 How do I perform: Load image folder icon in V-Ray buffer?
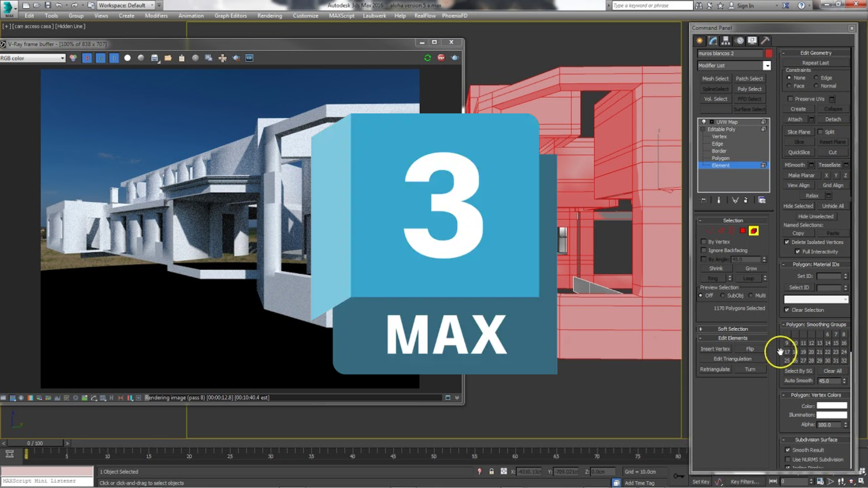click(168, 58)
